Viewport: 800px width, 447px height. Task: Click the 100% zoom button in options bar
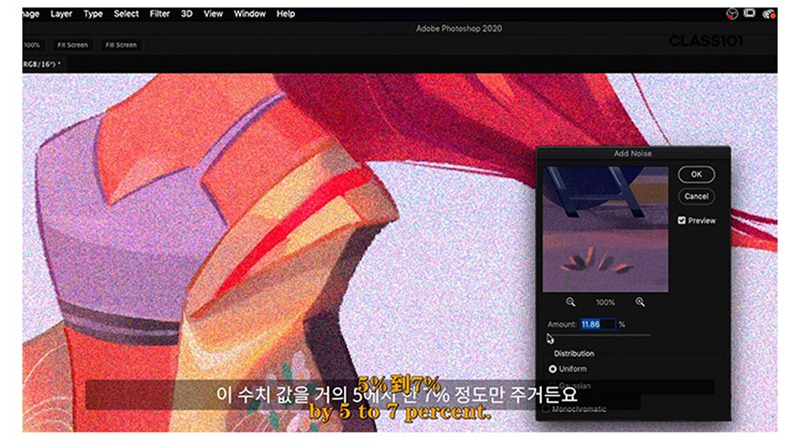click(x=33, y=45)
